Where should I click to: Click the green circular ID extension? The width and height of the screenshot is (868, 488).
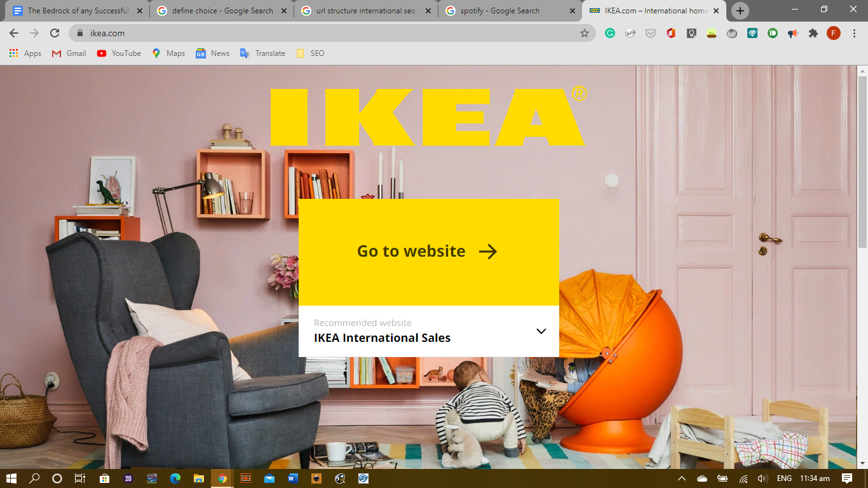pos(773,33)
